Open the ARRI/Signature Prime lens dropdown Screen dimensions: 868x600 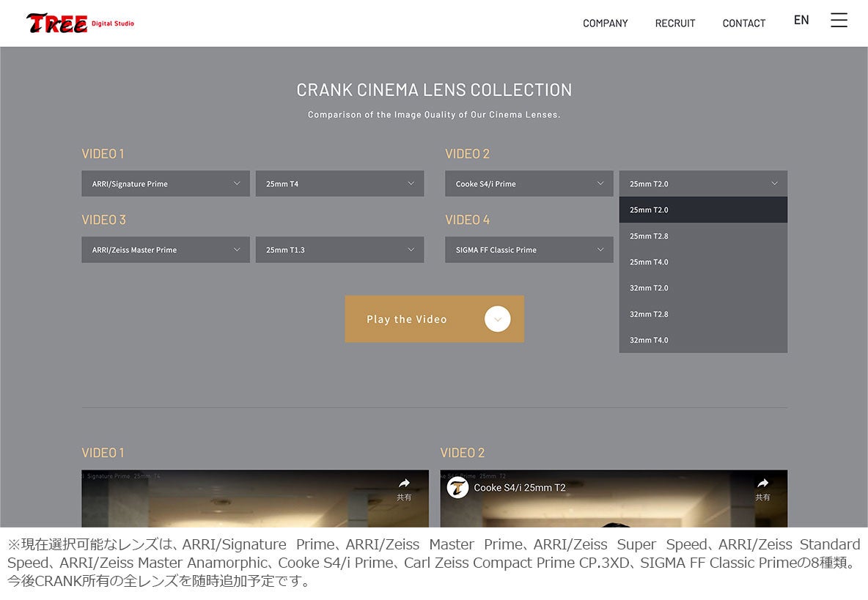[x=166, y=184]
